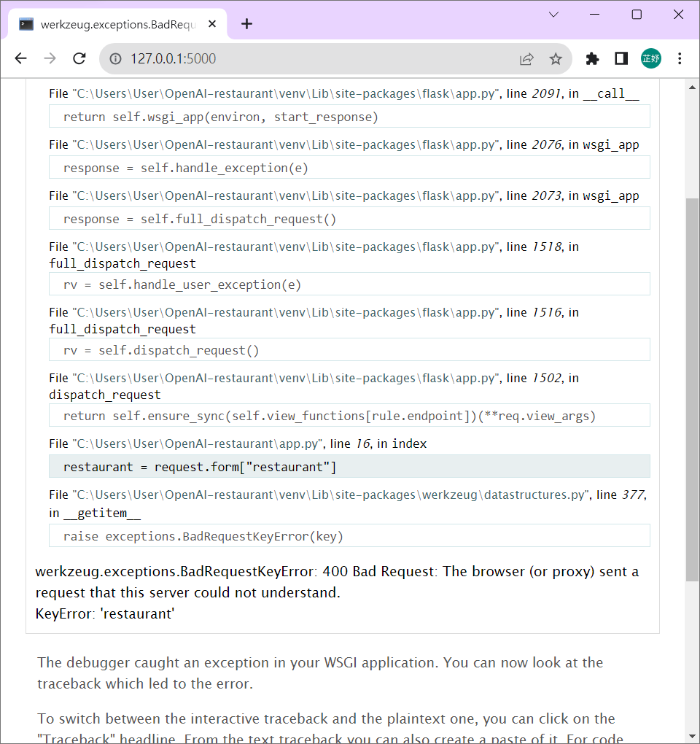The width and height of the screenshot is (700, 744).
Task: Open the Extensions puzzle icon
Action: (x=592, y=59)
